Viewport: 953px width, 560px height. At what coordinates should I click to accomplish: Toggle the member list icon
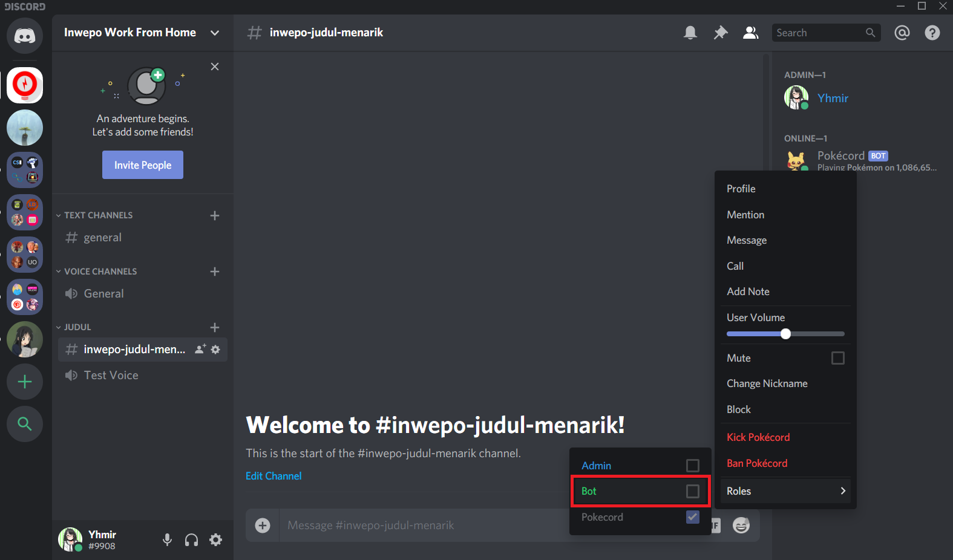(751, 33)
